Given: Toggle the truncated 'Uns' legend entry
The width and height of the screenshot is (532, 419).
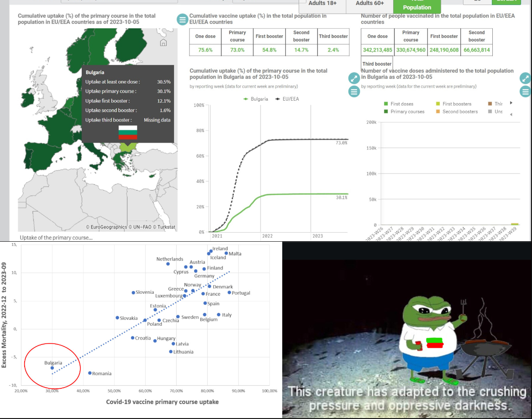Looking at the screenshot, I should point(495,111).
